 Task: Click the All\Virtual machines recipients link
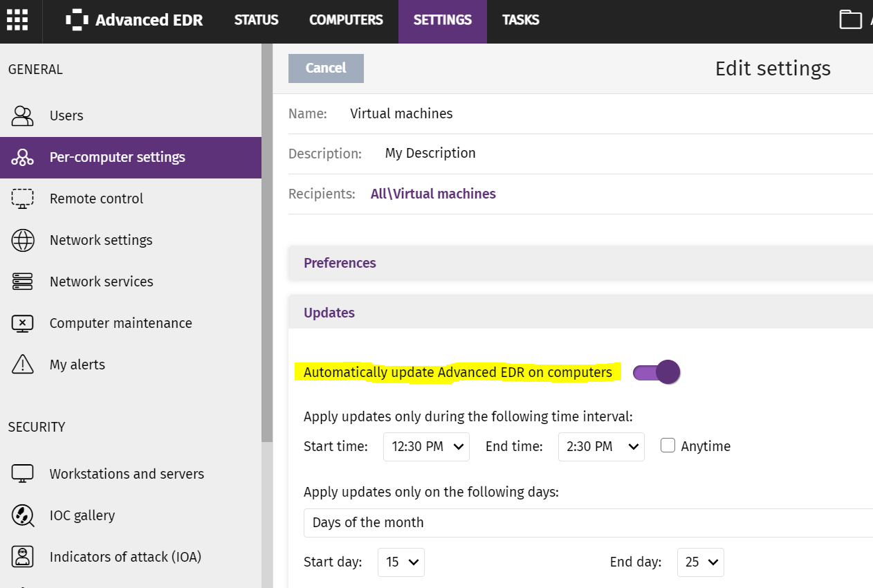tap(433, 194)
